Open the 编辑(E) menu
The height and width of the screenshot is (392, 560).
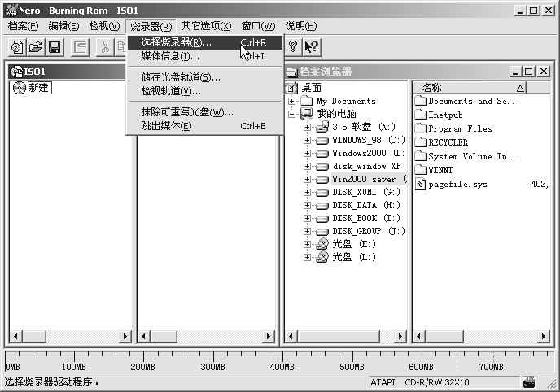point(63,26)
